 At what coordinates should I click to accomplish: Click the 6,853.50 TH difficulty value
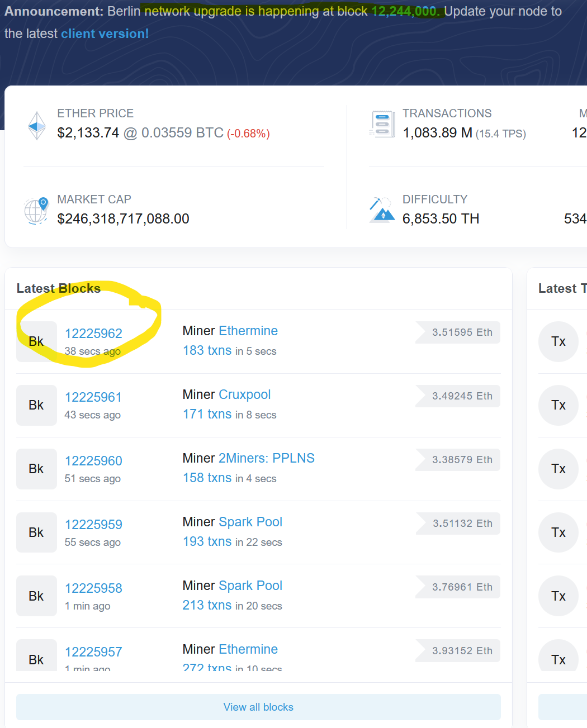[441, 219]
